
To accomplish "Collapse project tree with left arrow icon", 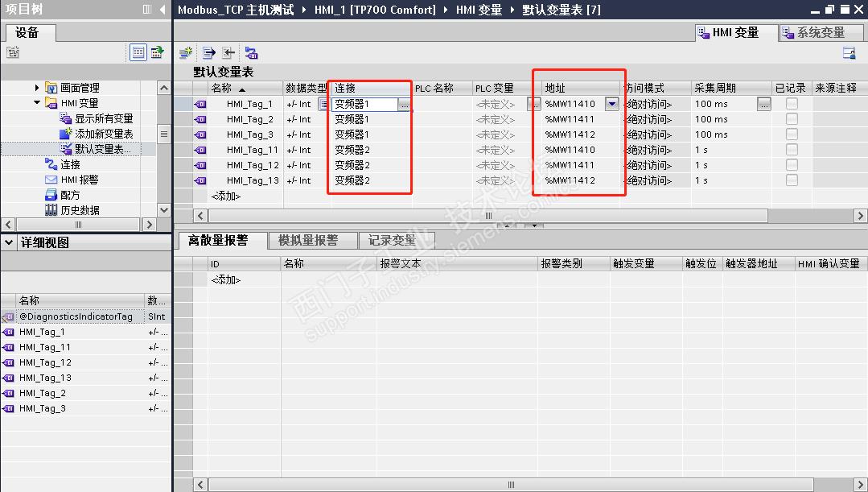I will (162, 9).
